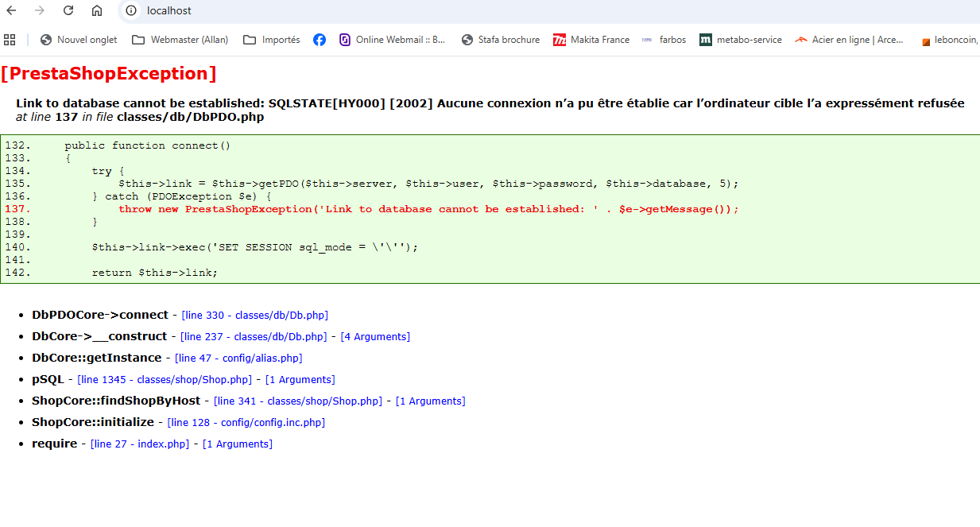Go to the browser Home page

(x=97, y=10)
